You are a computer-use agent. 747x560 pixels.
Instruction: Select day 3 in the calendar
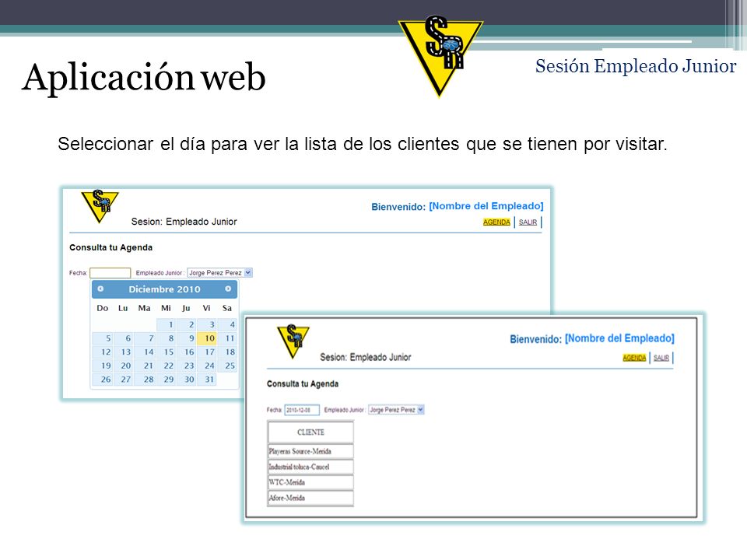coord(207,325)
